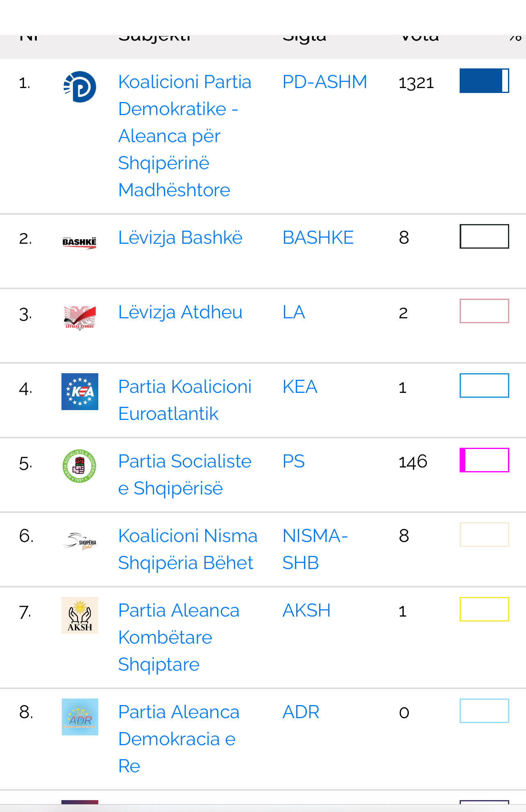Click the Shqipëria Bëhet logo icon
Image resolution: width=526 pixels, height=812 pixels.
[x=80, y=541]
